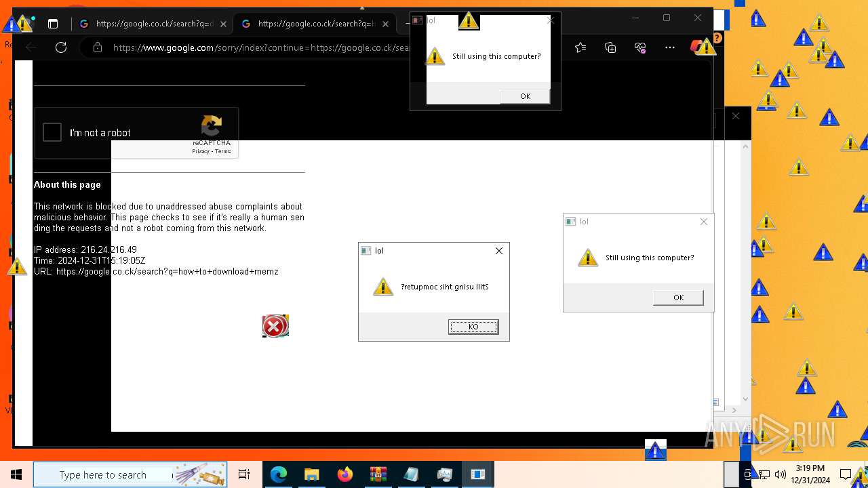The height and width of the screenshot is (488, 868).
Task: Open Microsoft Edge from taskbar
Action: [x=279, y=474]
